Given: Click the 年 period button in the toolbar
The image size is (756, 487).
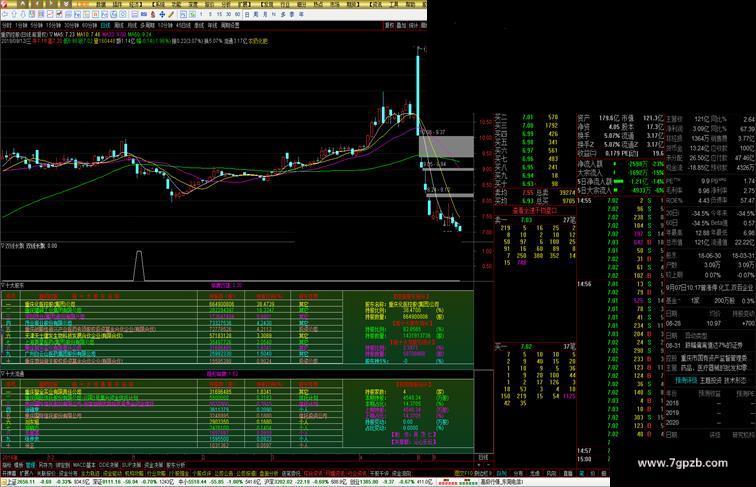Looking at the screenshot, I should 301,14.
